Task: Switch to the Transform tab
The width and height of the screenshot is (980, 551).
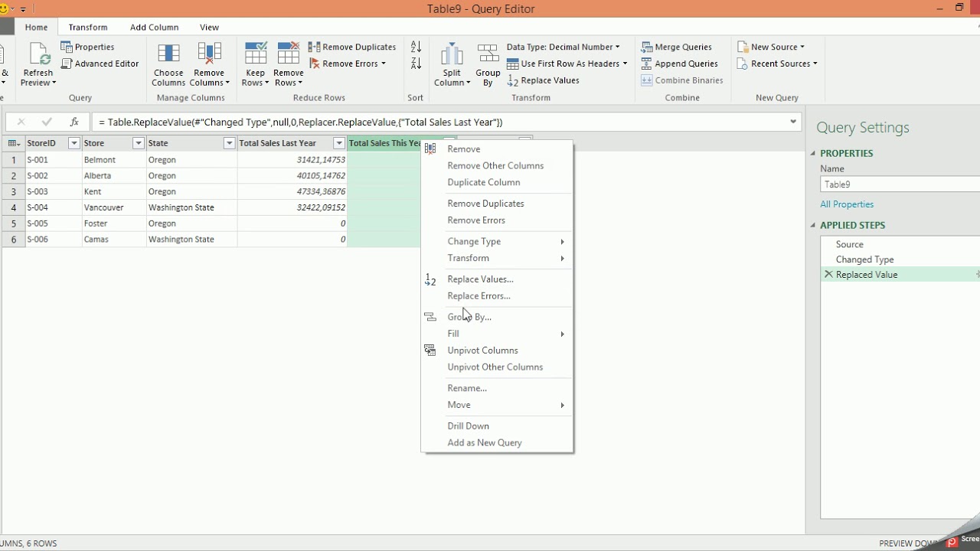Action: [x=88, y=28]
